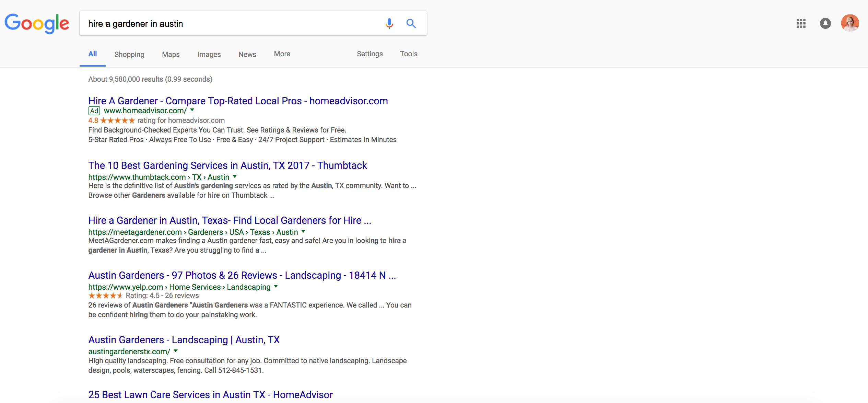Image resolution: width=868 pixels, height=403 pixels.
Task: Click Yelp snippet '26 reviews of Austin Gardeners'
Action: pyautogui.click(x=250, y=310)
